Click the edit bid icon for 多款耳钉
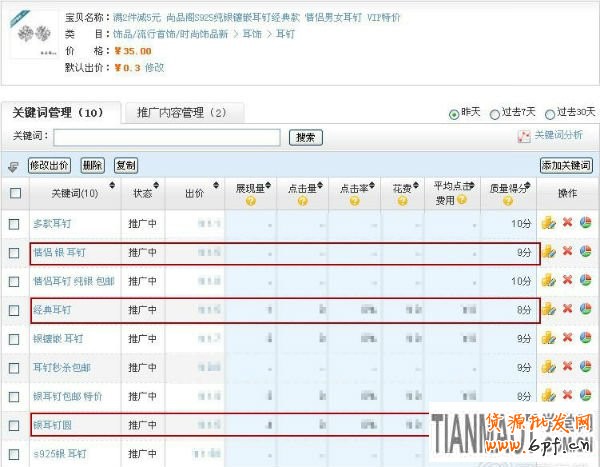Screen dimensions: 600x467 point(548,223)
